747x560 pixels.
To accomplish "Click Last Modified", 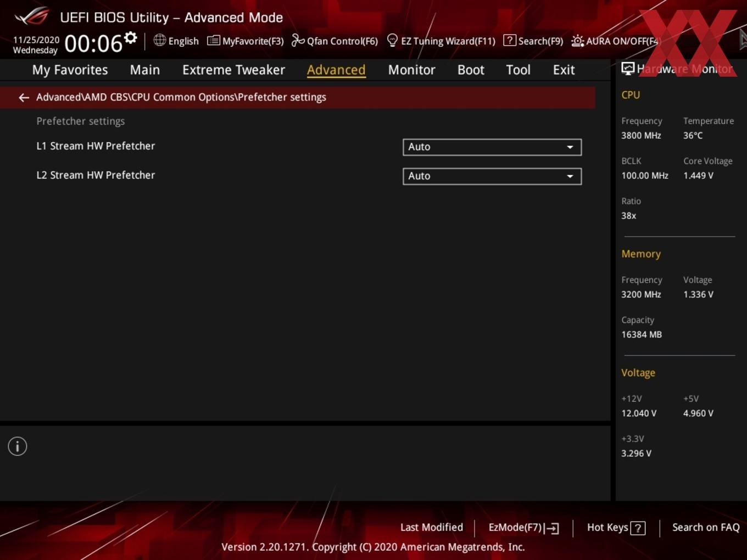I will [432, 528].
